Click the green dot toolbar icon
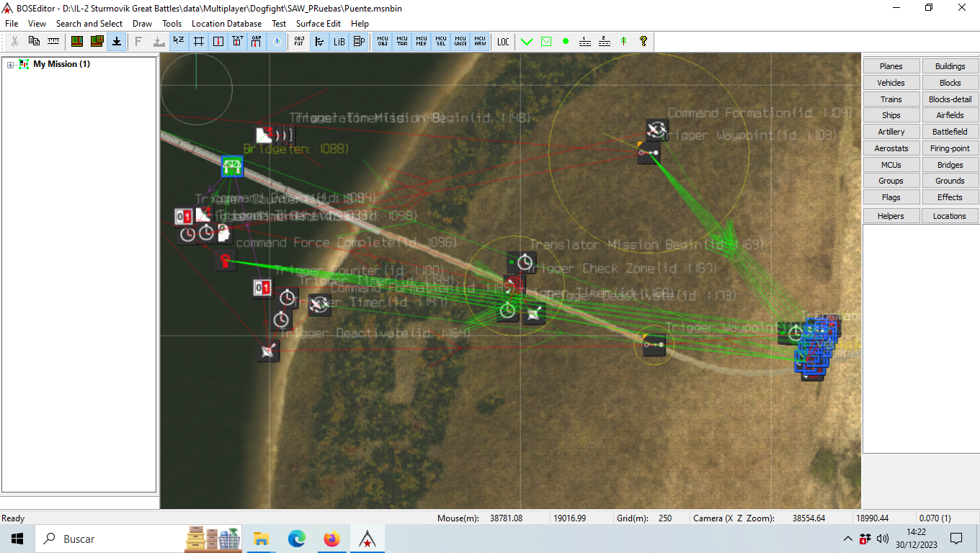980x553 pixels. pyautogui.click(x=566, y=42)
